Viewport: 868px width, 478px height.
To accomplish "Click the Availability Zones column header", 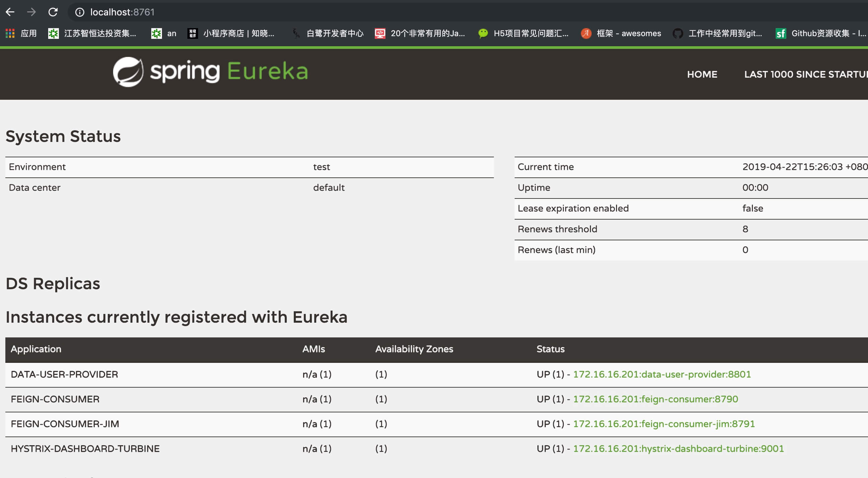I will tap(414, 349).
